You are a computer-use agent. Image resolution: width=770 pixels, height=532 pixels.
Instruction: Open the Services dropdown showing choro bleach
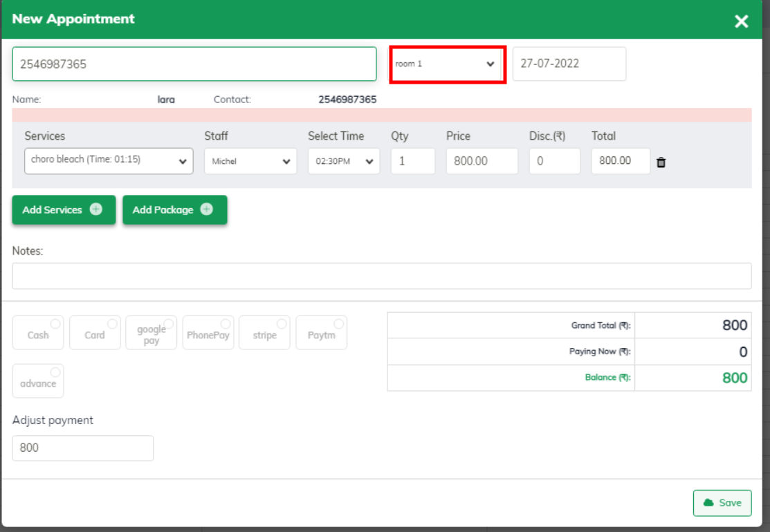coord(109,160)
